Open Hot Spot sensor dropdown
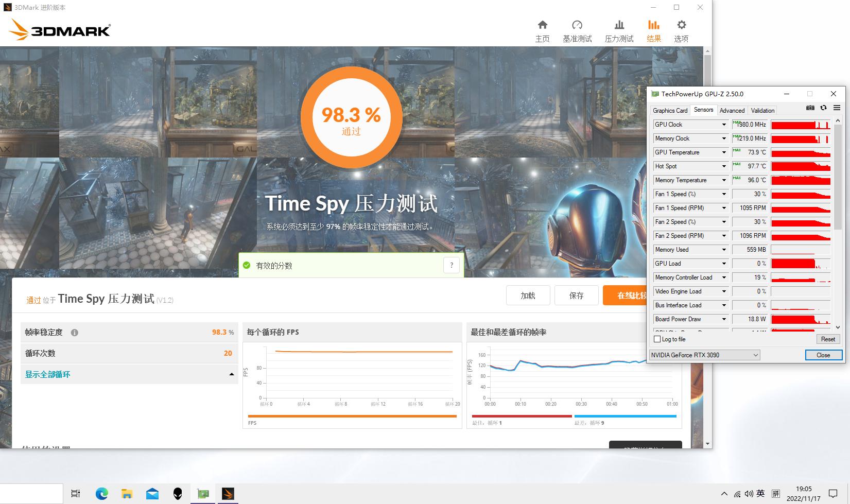Image resolution: width=850 pixels, height=504 pixels. pos(724,166)
